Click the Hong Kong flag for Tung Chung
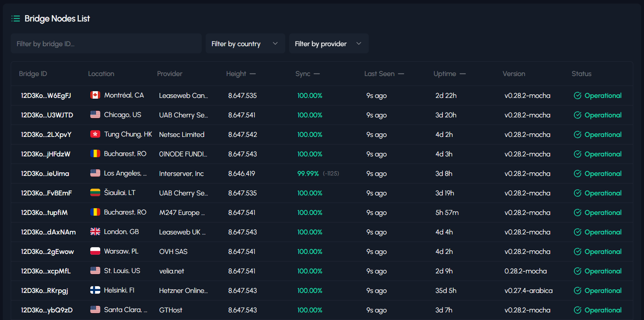This screenshot has height=320, width=644. click(x=95, y=134)
